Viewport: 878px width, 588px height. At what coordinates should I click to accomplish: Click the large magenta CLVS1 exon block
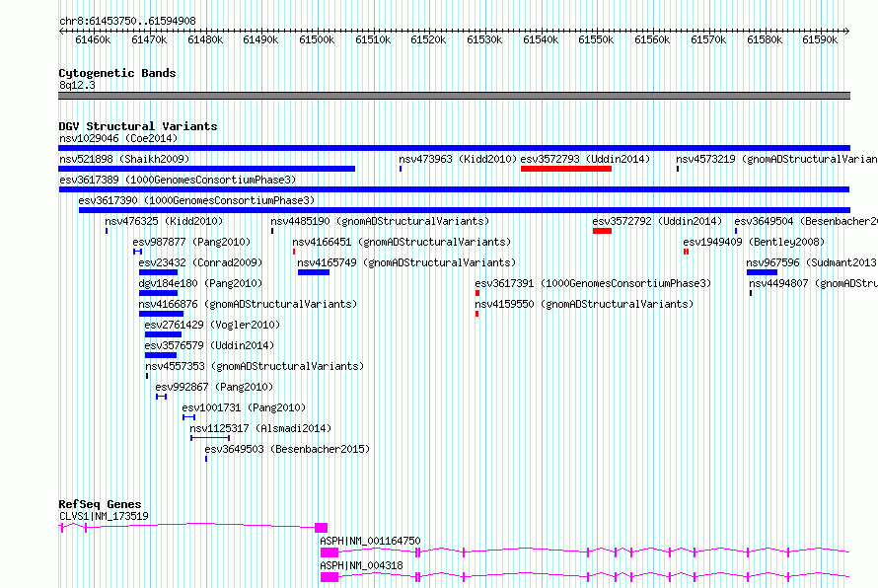coord(321,528)
